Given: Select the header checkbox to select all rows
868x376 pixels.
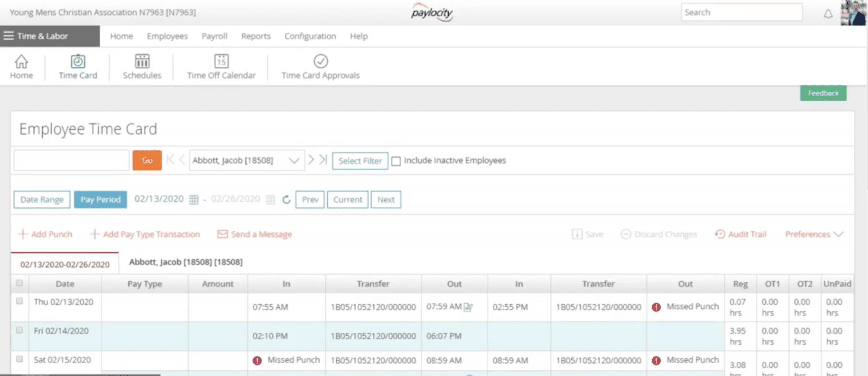Looking at the screenshot, I should point(19,283).
